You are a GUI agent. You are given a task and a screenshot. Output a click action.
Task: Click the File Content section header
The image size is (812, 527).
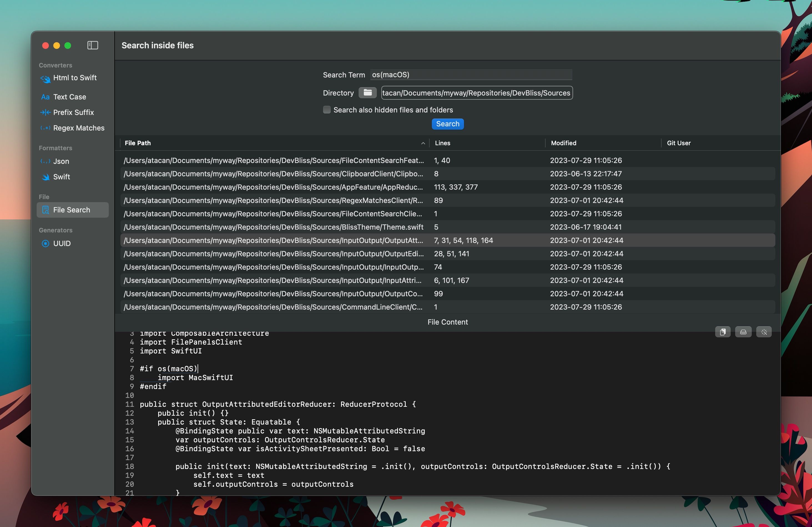point(448,322)
